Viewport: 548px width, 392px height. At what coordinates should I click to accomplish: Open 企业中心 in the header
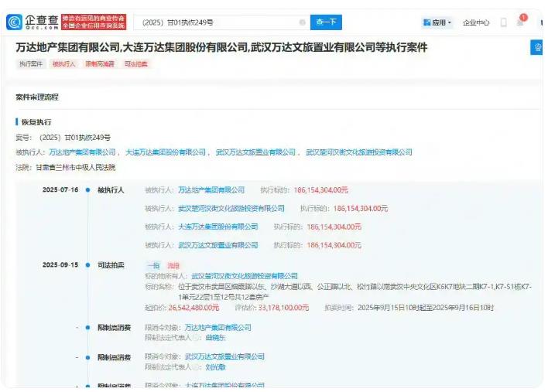tap(474, 23)
